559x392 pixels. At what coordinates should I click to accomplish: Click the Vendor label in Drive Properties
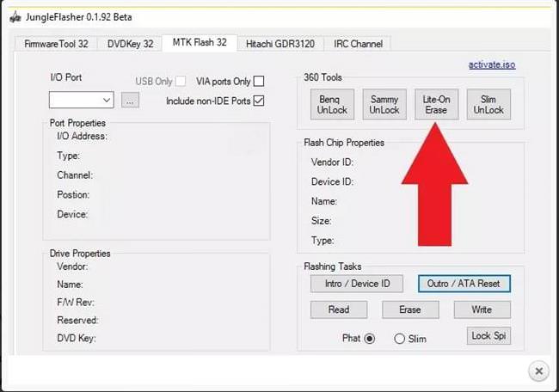[x=72, y=266]
